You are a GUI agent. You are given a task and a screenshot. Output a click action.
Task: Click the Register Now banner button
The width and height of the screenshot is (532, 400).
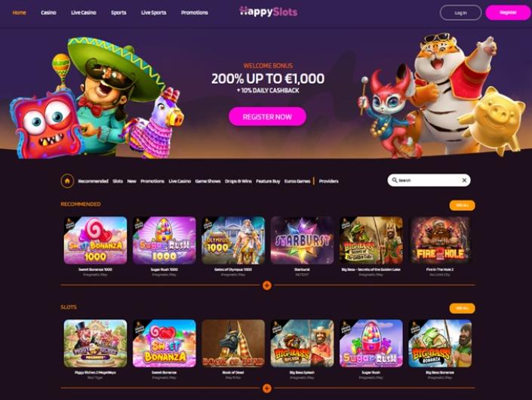[267, 117]
